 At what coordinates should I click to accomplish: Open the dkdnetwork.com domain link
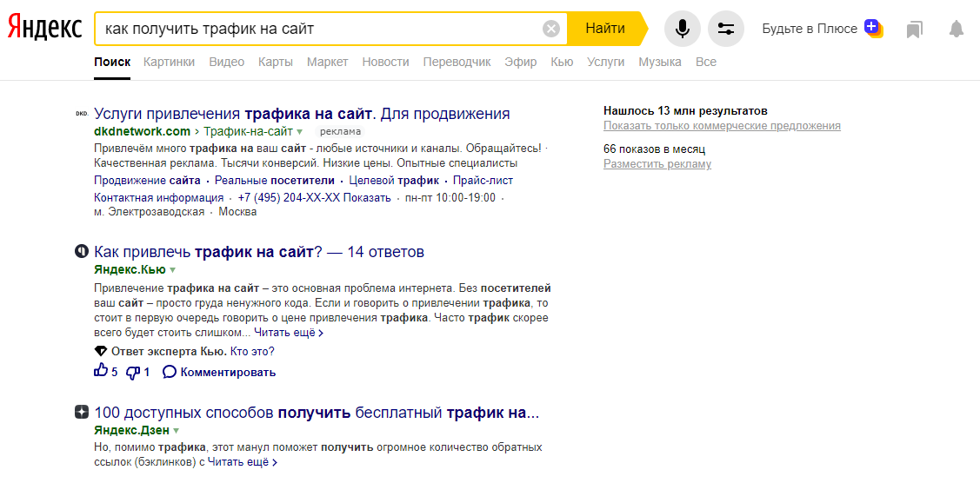[x=142, y=132]
